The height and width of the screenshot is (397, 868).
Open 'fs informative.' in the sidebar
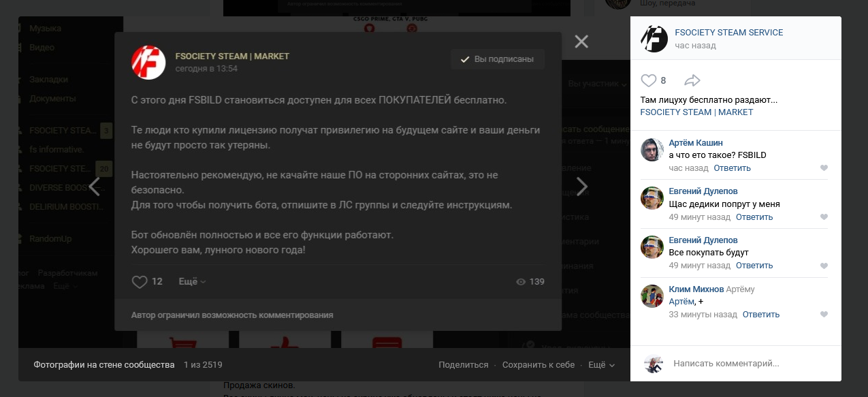point(57,149)
